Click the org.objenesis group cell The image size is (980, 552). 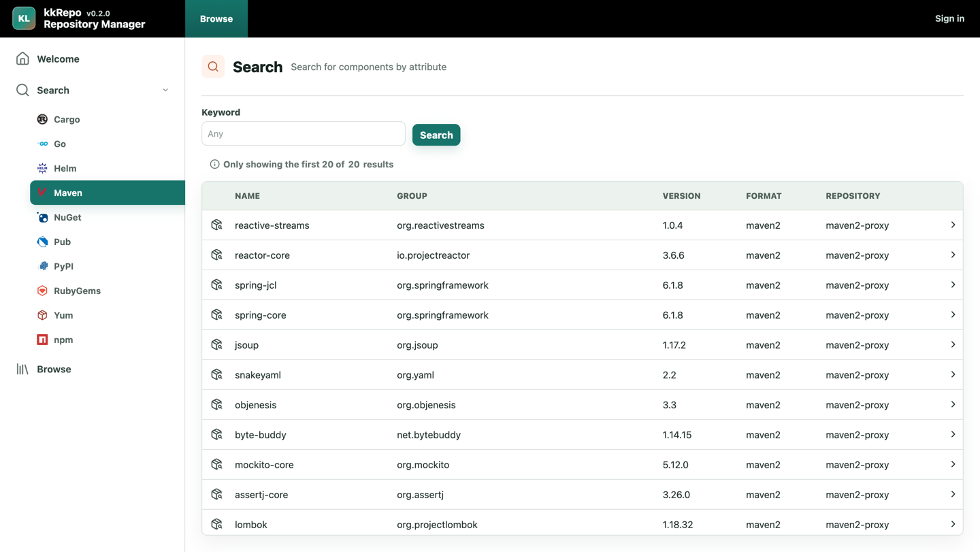(427, 404)
